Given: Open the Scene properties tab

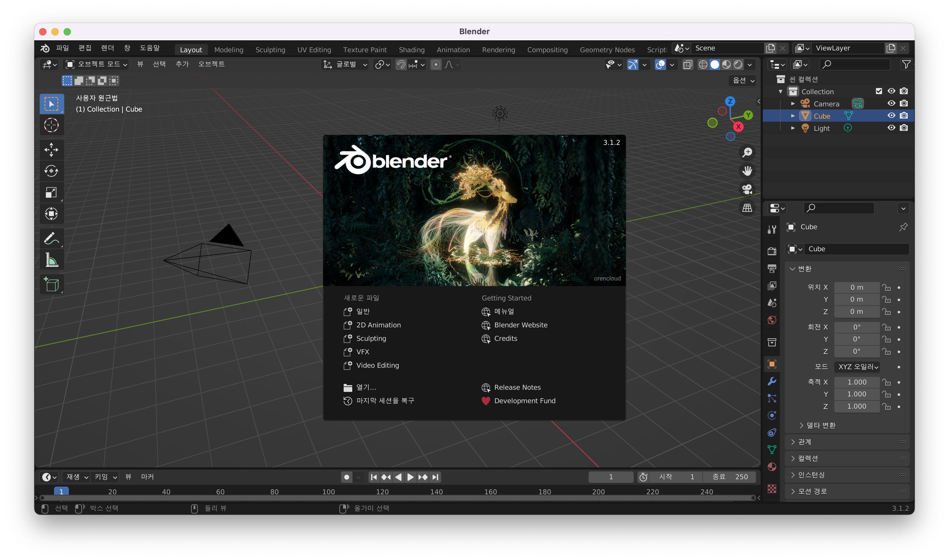Looking at the screenshot, I should coord(772,303).
